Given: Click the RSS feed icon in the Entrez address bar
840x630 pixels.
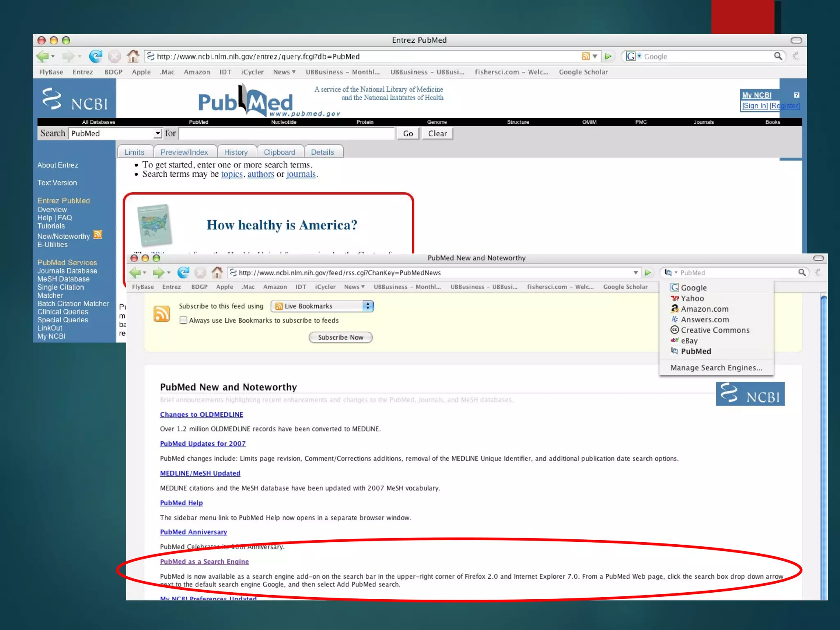Looking at the screenshot, I should [585, 56].
